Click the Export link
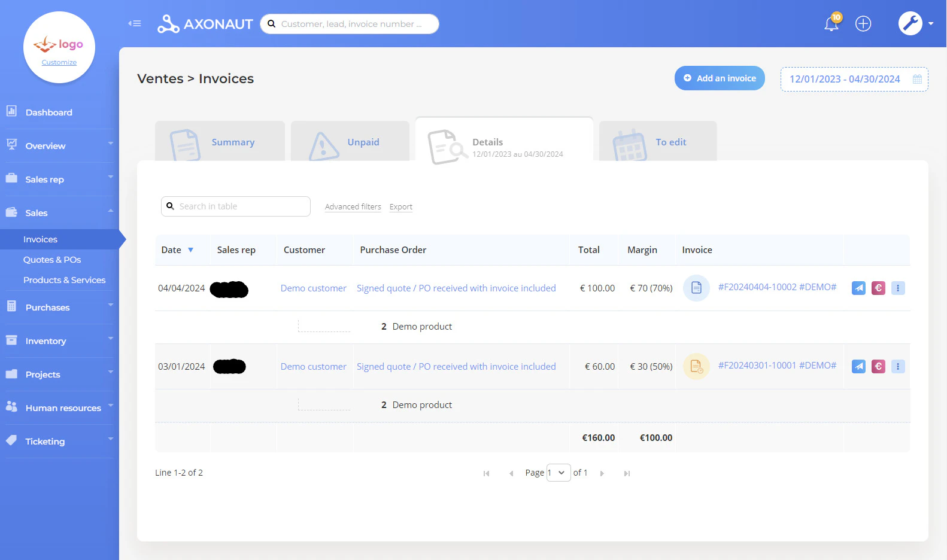Image resolution: width=947 pixels, height=560 pixels. point(401,207)
